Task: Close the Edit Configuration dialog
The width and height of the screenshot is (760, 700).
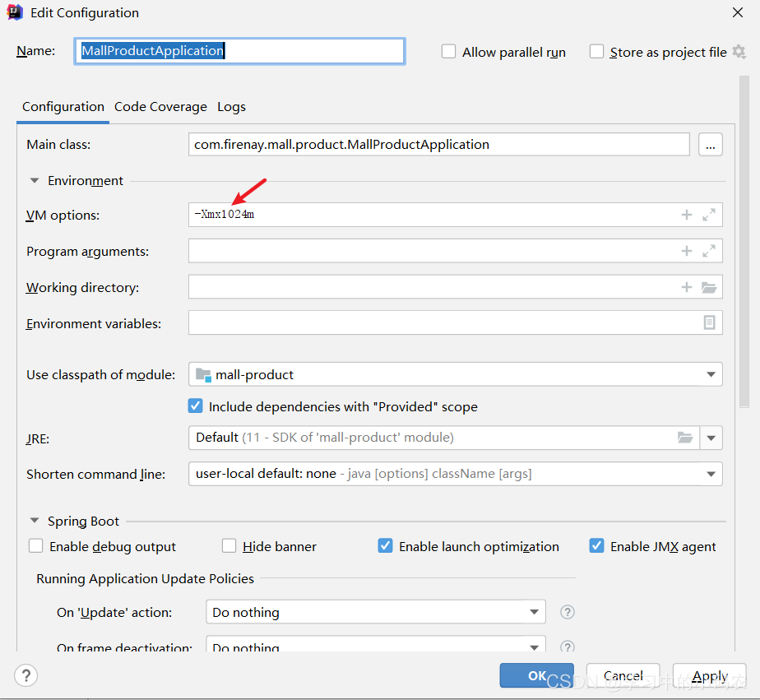Action: pyautogui.click(x=737, y=12)
